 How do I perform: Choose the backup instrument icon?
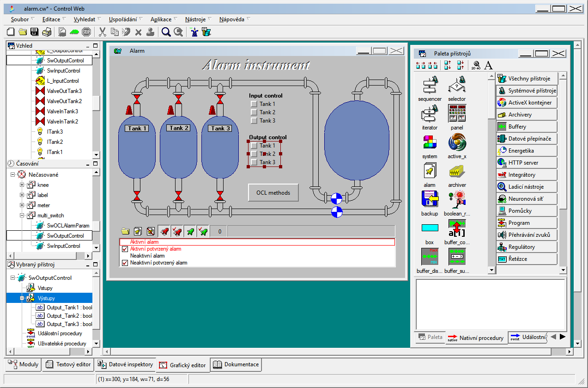point(430,200)
